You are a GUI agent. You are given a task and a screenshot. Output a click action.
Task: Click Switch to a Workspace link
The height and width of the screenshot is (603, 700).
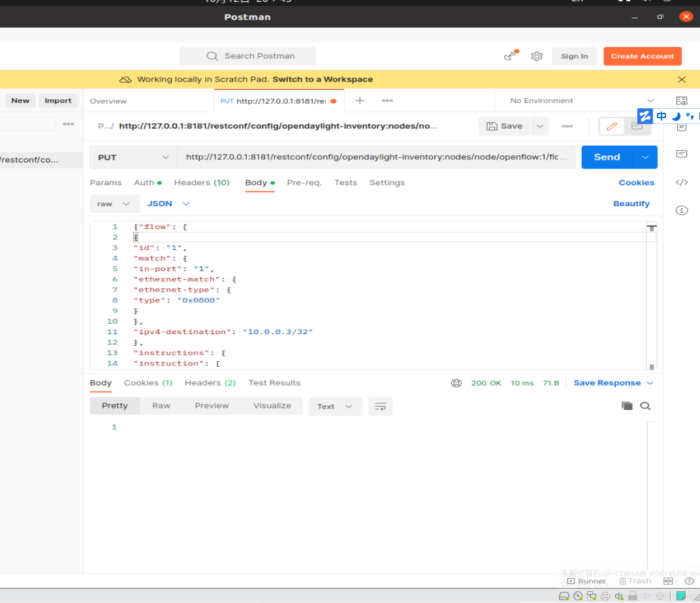(x=323, y=80)
